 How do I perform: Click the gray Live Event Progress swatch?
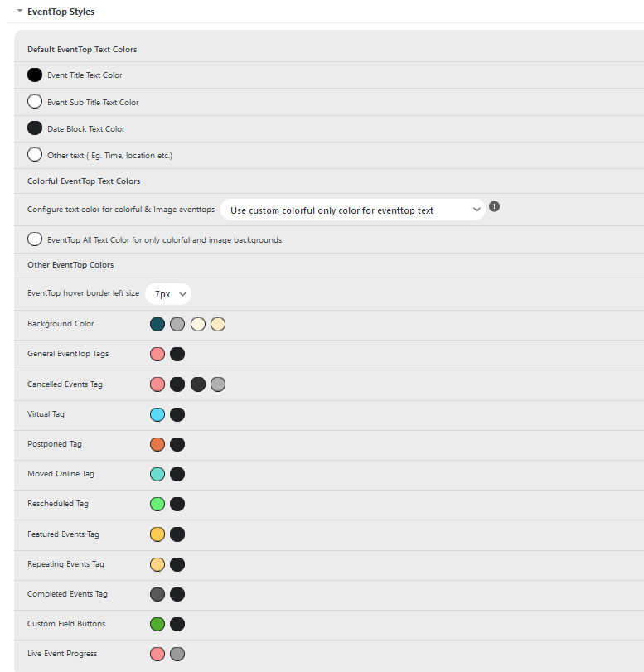point(177,655)
